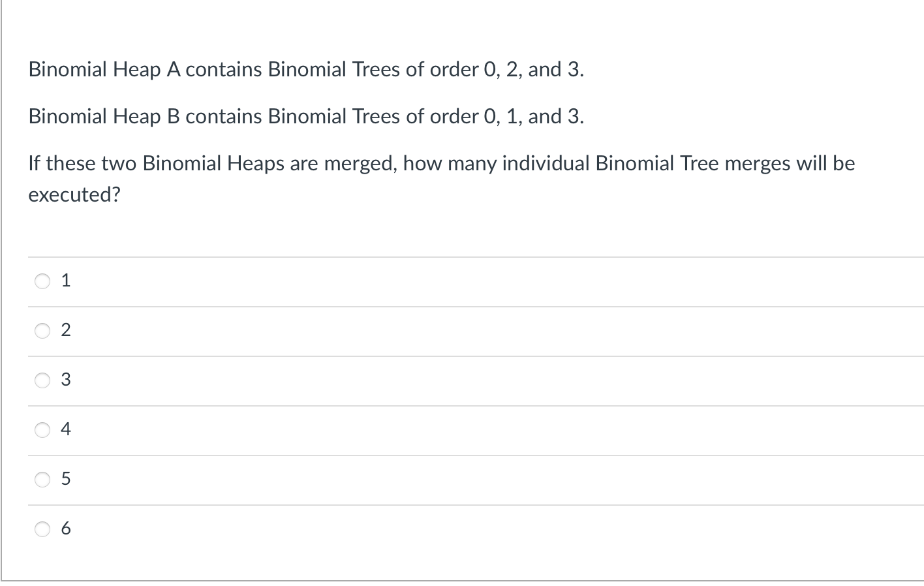Click the answer label text "6"

click(x=65, y=529)
